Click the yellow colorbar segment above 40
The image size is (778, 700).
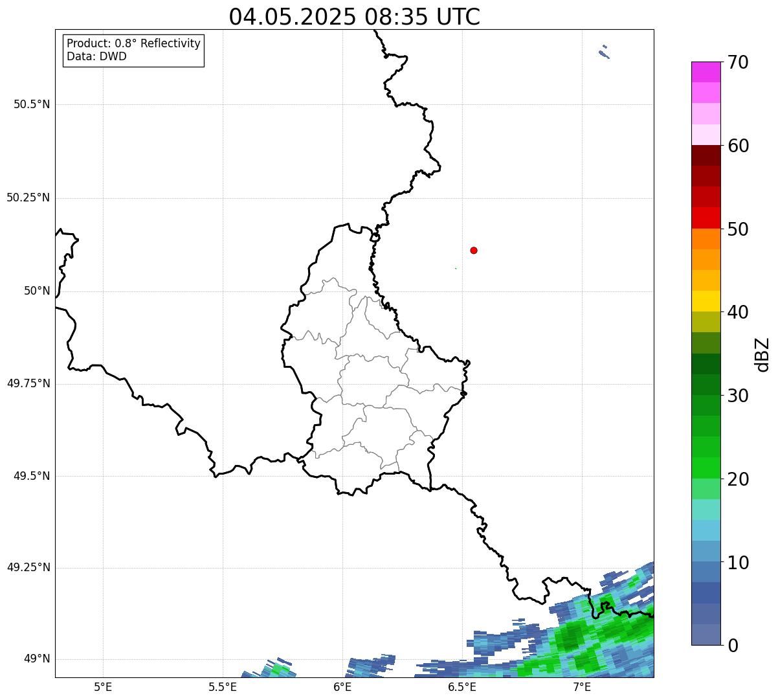pyautogui.click(x=706, y=301)
